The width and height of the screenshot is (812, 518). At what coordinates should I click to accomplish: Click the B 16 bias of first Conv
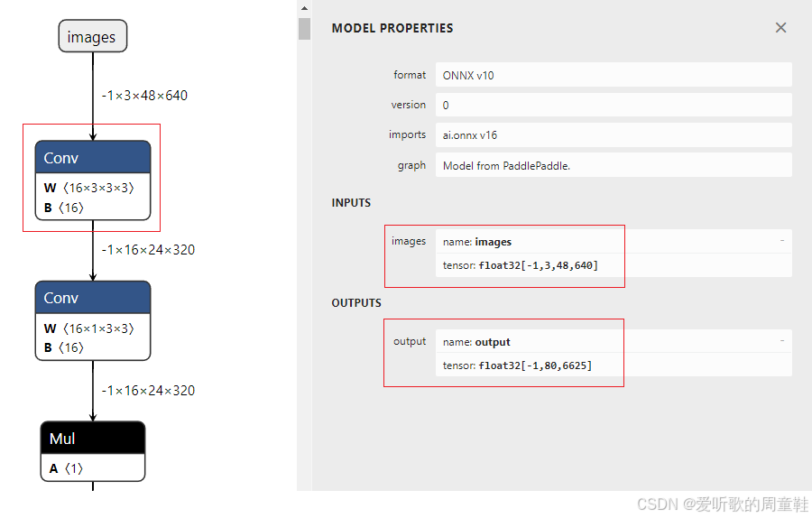(x=64, y=208)
